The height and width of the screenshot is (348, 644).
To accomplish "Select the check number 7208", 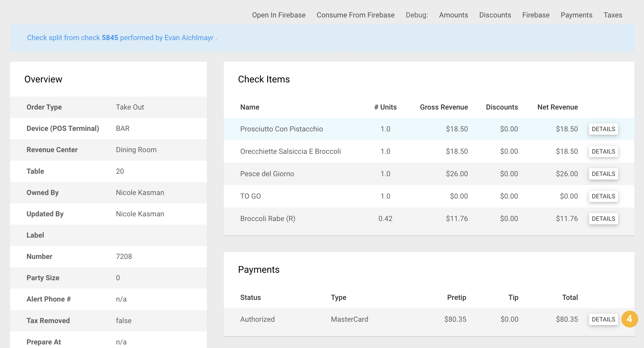I will click(x=124, y=256).
